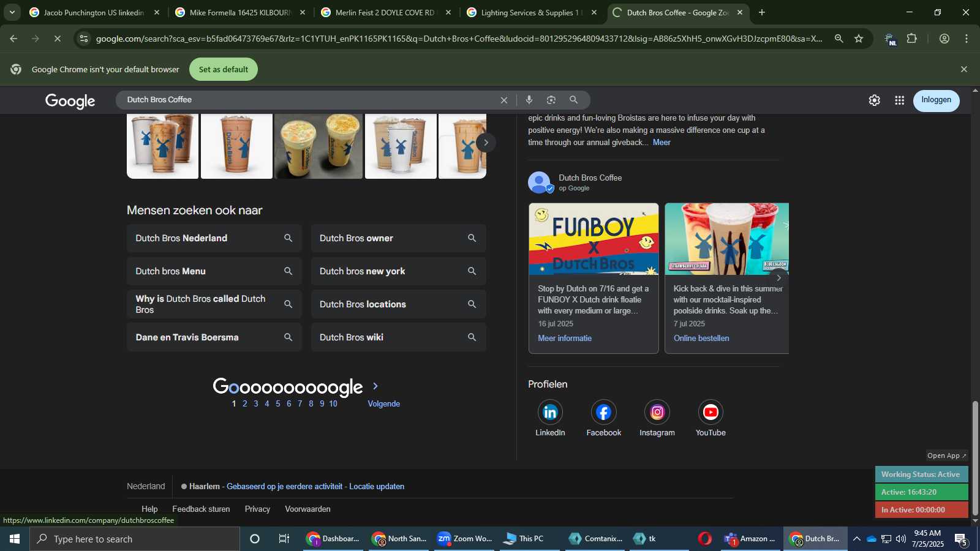Open the Voorwaarden footer link
The width and height of the screenshot is (980, 551).
307,509
